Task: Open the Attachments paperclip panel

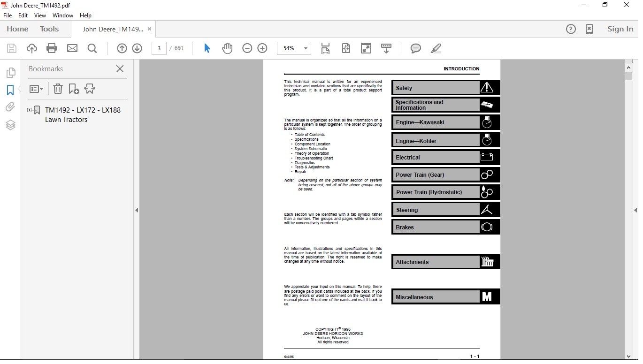Action: pos(10,107)
